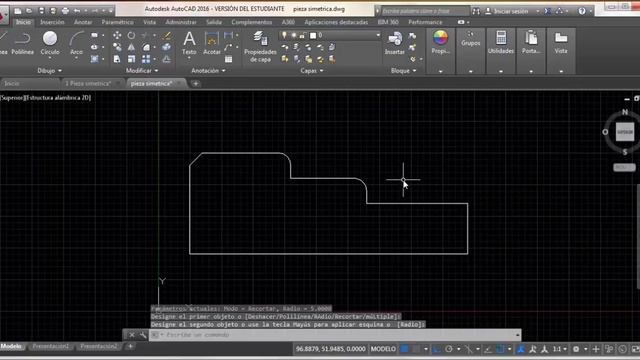The image size is (640, 360).
Task: Click the Tabla icon in Anotación
Action: (229, 59)
